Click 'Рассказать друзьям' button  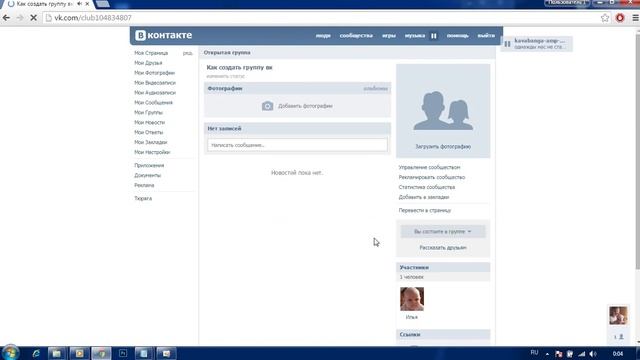pyautogui.click(x=443, y=248)
